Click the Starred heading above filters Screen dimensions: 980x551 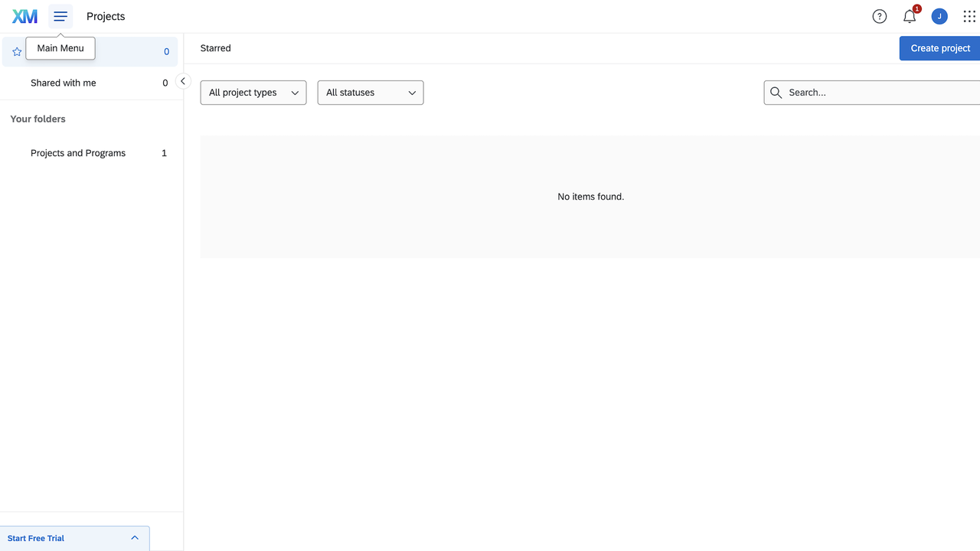216,48
